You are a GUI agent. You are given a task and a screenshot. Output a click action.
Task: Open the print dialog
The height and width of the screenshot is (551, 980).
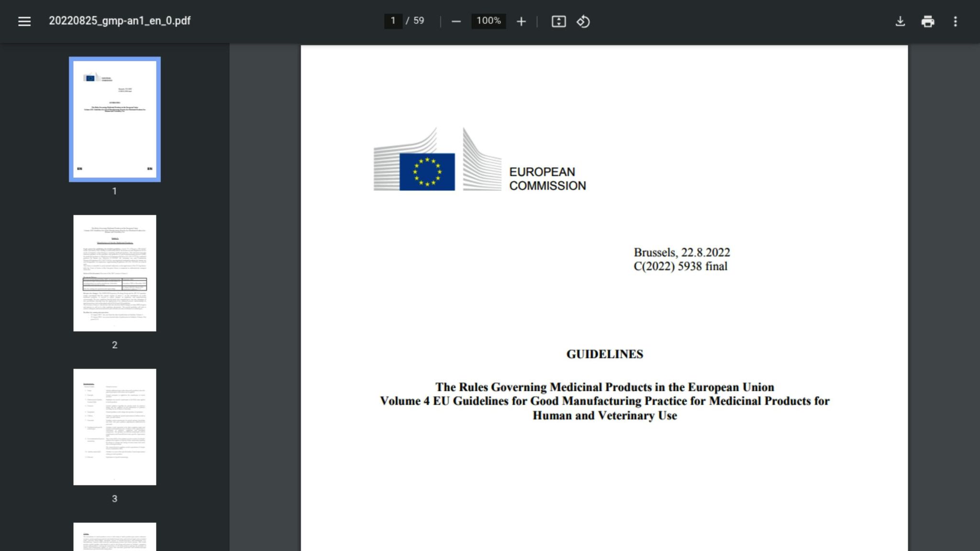click(x=928, y=21)
